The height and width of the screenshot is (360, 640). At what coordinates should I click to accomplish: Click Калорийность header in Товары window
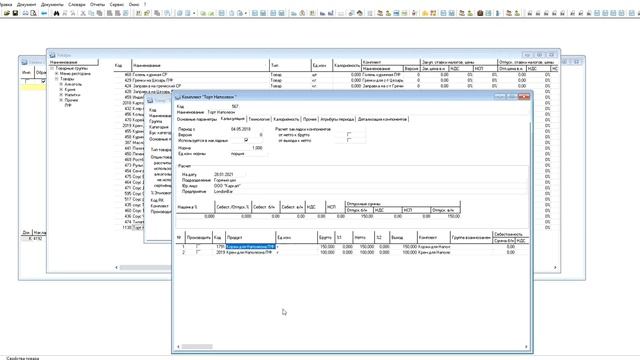pos(347,65)
